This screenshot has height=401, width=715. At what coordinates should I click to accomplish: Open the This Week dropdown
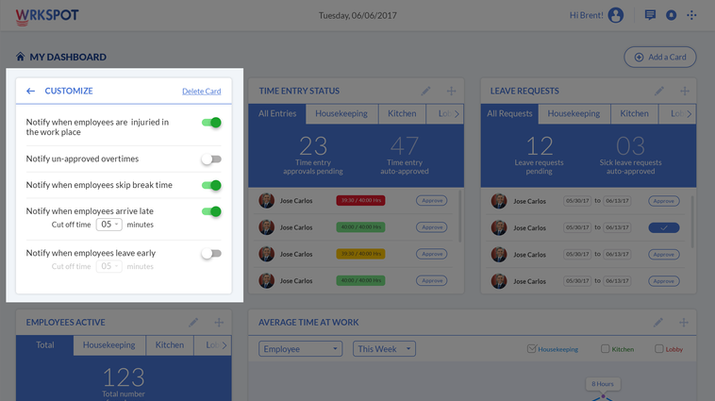(384, 349)
